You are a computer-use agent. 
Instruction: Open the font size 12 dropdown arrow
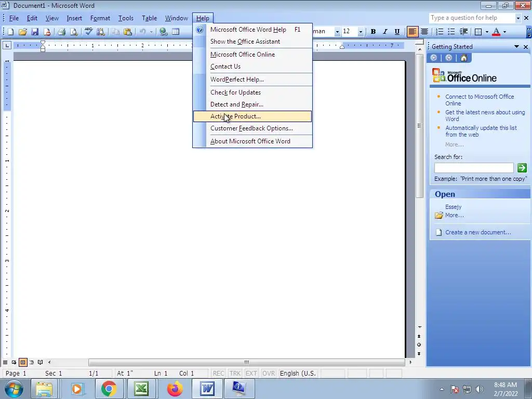pyautogui.click(x=361, y=32)
